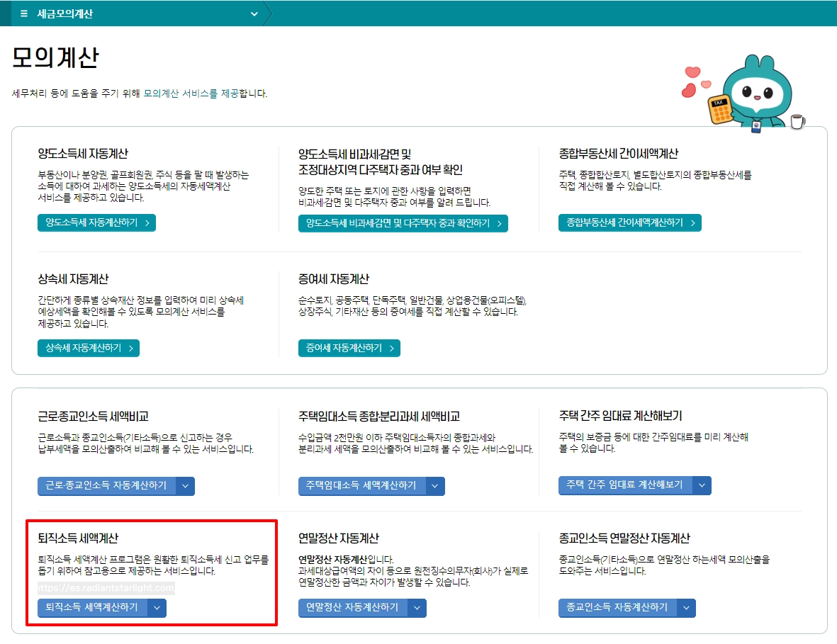837x644 pixels.
Task: Expand the 종교인소득 자동계산하기 dropdown arrow
Action: (687, 608)
